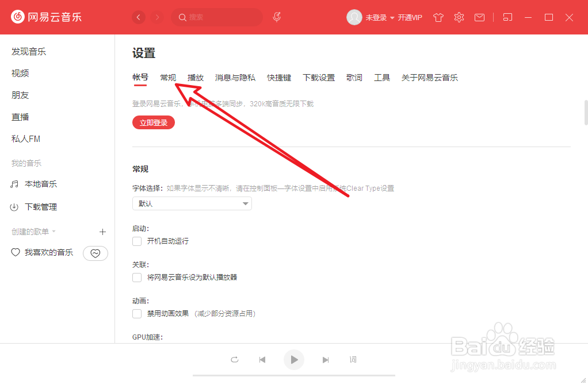Switch to mini player mode icon

[x=507, y=17]
